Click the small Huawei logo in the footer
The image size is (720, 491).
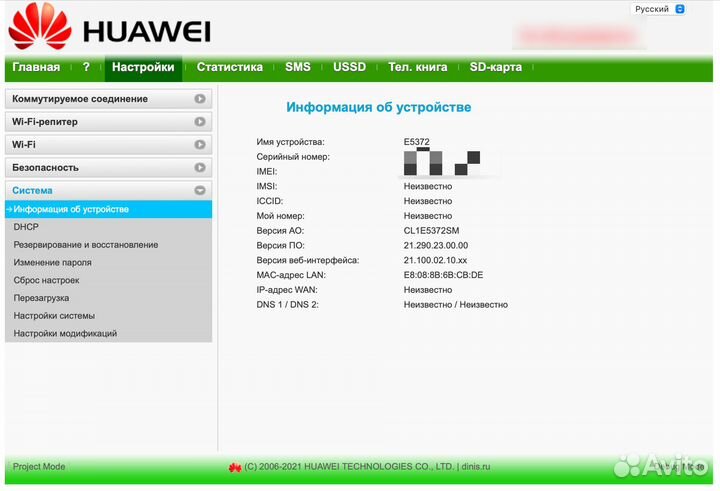click(235, 468)
